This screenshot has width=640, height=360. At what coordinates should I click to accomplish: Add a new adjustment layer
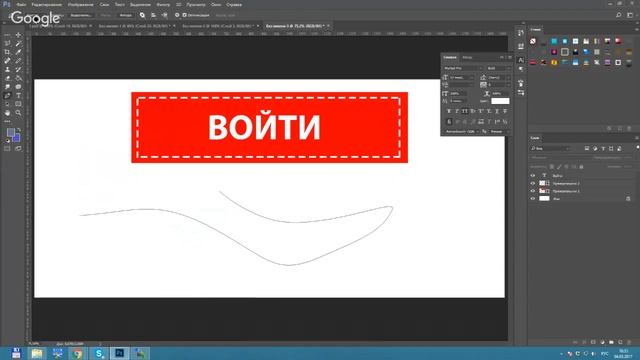[602, 342]
